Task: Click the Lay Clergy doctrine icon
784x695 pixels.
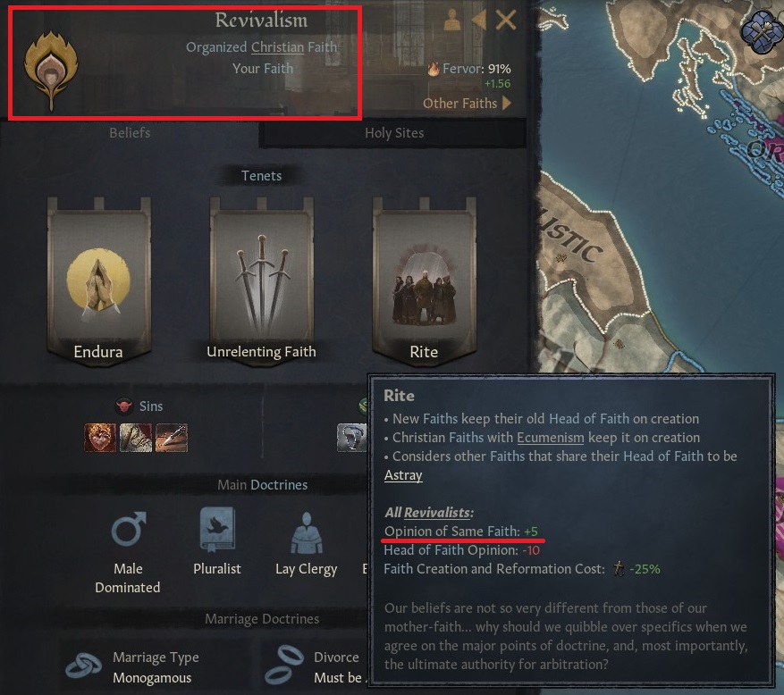Action: tap(306, 533)
